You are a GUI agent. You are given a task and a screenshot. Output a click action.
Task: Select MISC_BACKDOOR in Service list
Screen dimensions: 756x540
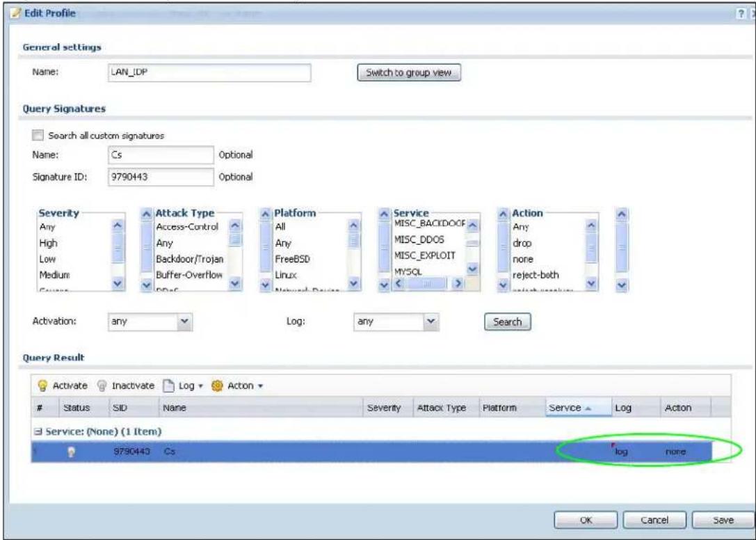tap(430, 223)
